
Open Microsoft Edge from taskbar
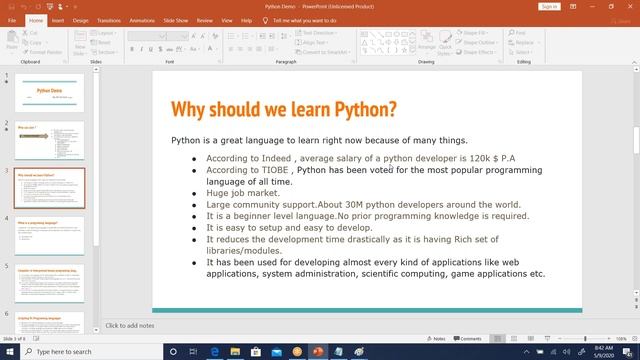pyautogui.click(x=215, y=351)
